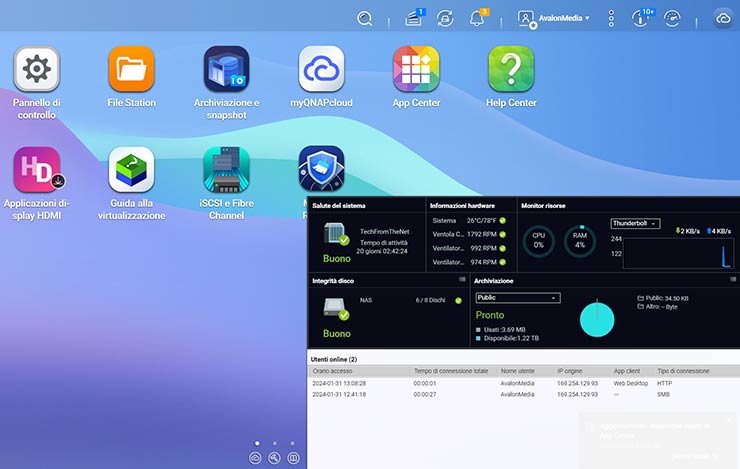Open Pannello di controllo app
The image size is (740, 469).
pyautogui.click(x=36, y=69)
